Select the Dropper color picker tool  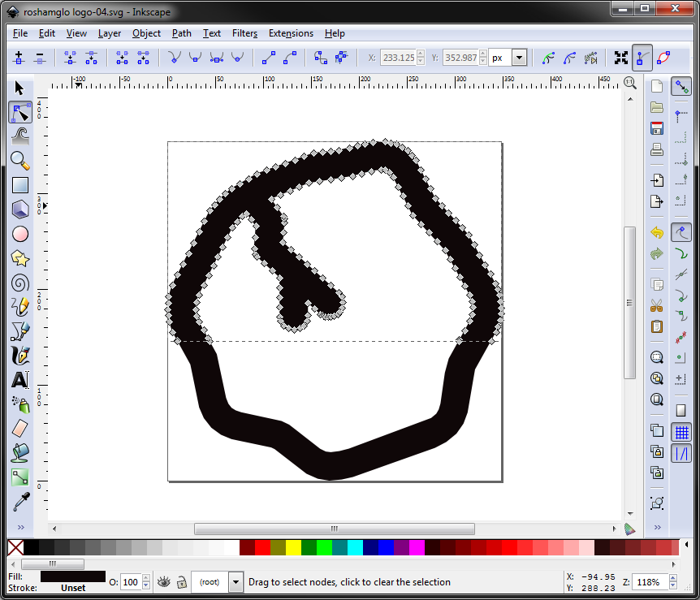pos(20,502)
